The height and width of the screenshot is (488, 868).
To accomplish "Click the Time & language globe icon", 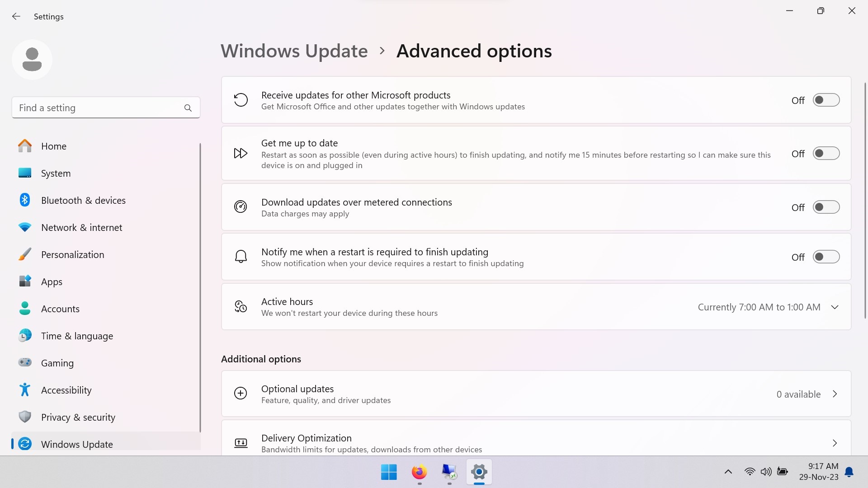I will 25,336.
